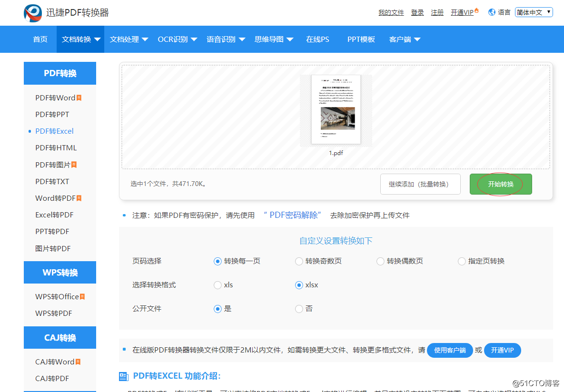Select WPS转PDF in sidebar
Viewport: 564px width, 392px height.
tap(54, 313)
